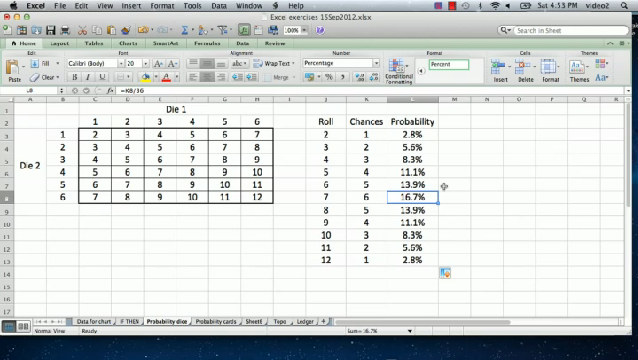
Task: Click the New Workbook toolbar icon
Action: pos(7,30)
